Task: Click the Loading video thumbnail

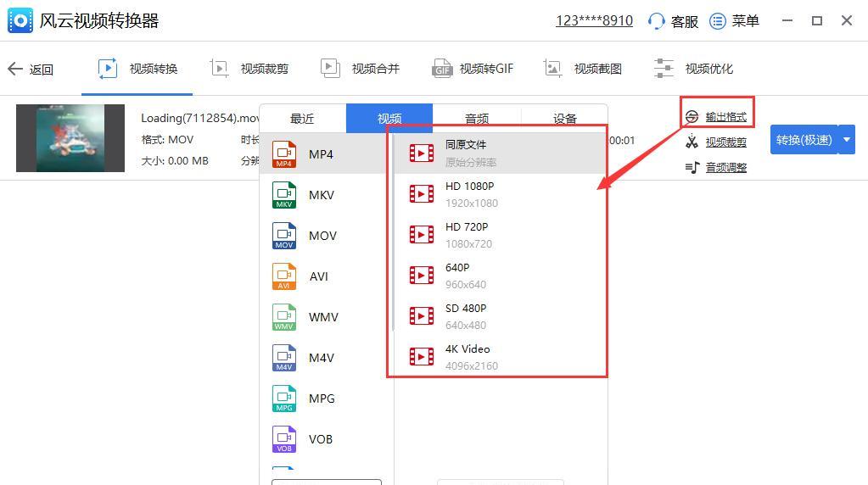Action: click(x=70, y=138)
